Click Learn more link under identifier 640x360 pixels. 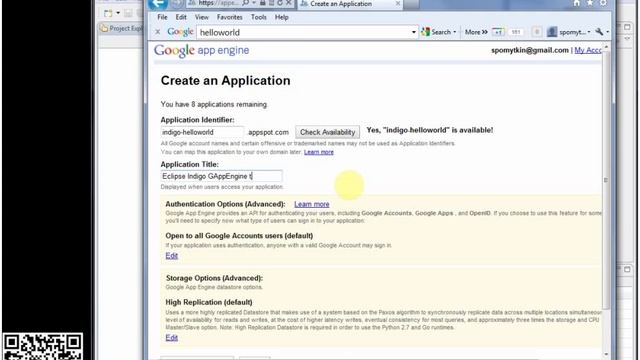click(318, 152)
